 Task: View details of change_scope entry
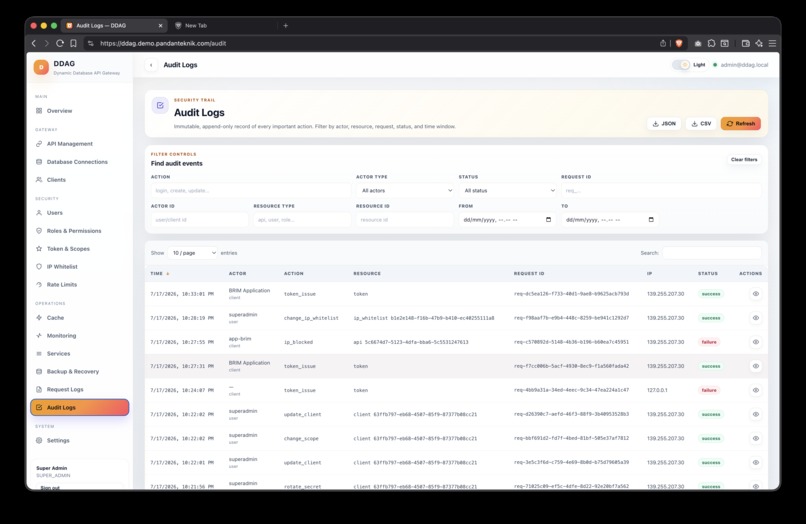[756, 439]
